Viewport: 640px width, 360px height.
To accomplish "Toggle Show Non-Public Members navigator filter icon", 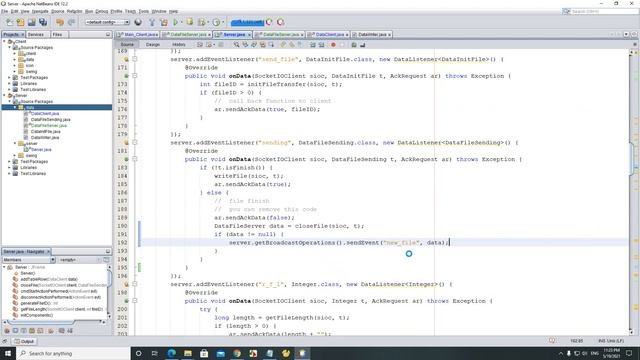I will (x=32, y=331).
